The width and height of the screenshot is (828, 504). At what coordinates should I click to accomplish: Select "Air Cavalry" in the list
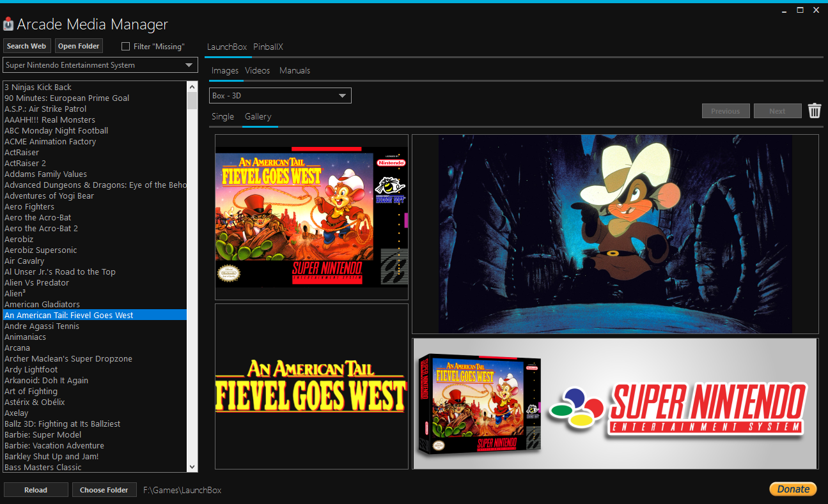95,261
